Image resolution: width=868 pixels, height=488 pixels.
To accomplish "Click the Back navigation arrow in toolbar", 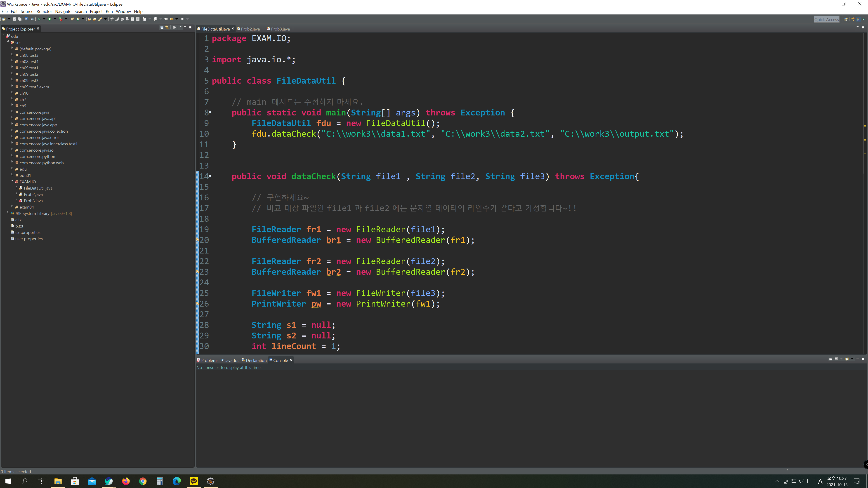I will coord(171,19).
